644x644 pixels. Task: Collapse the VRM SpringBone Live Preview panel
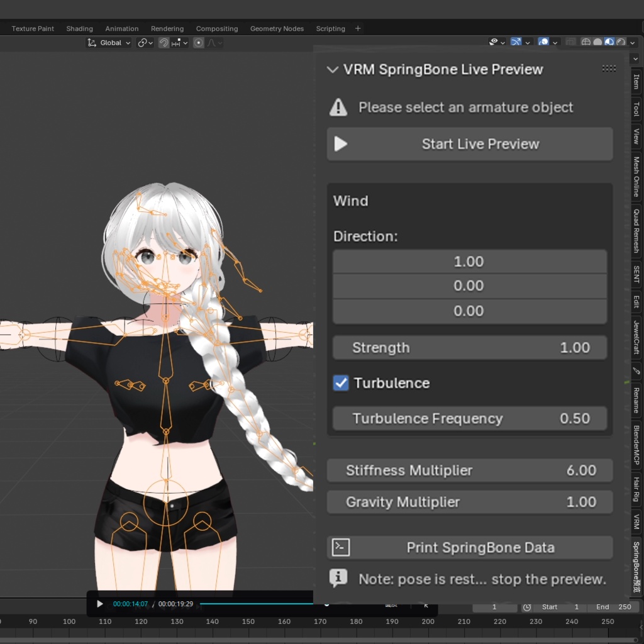pyautogui.click(x=332, y=69)
